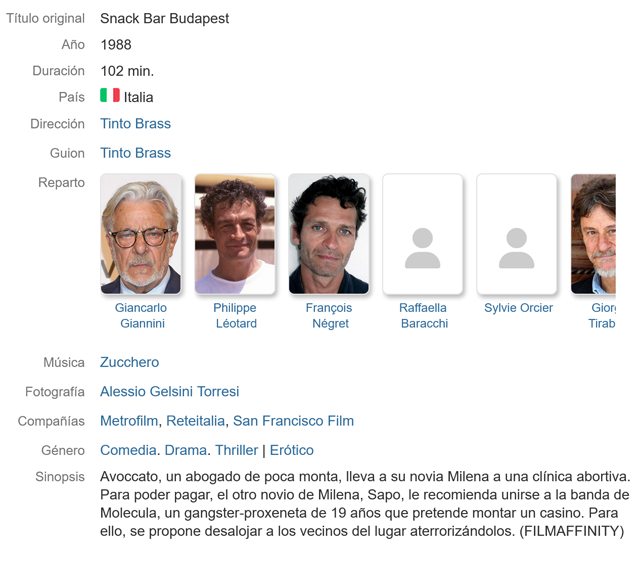
Task: Select the Erótico genre link
Action: (x=291, y=450)
